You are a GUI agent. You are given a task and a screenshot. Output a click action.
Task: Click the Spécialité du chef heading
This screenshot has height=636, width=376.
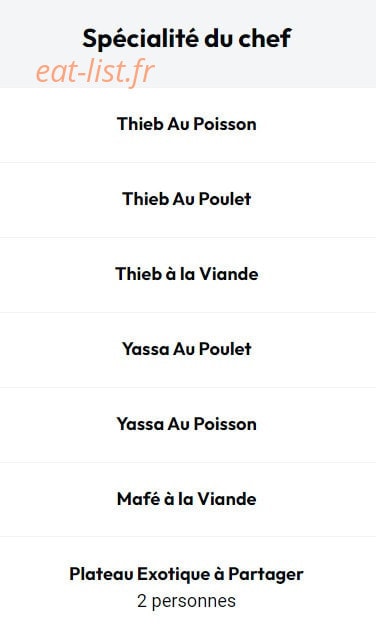point(187,39)
